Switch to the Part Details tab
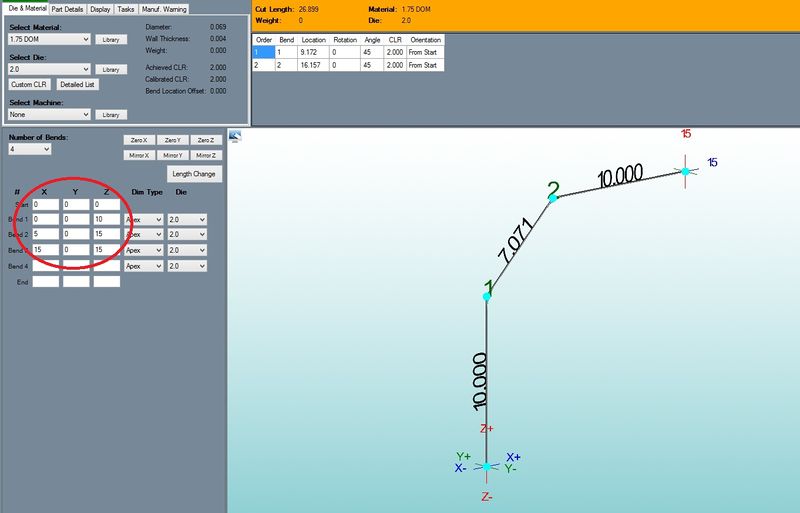This screenshot has height=513, width=800. [x=67, y=9]
